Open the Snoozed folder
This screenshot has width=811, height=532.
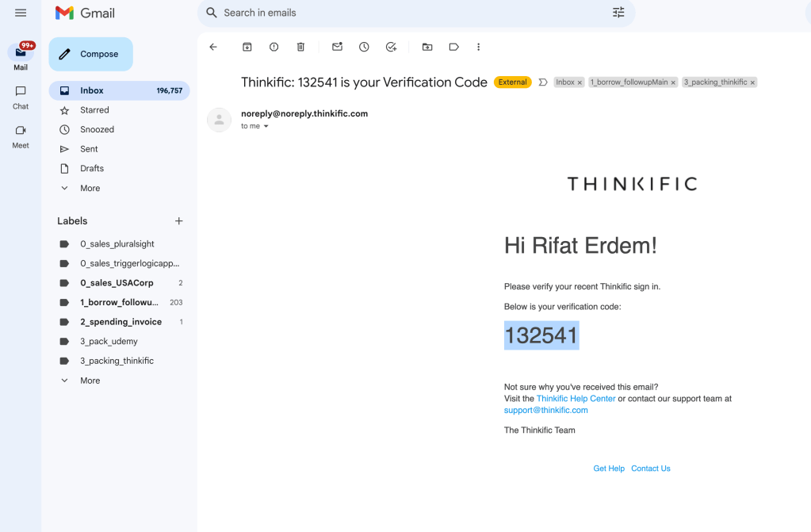(x=119, y=129)
